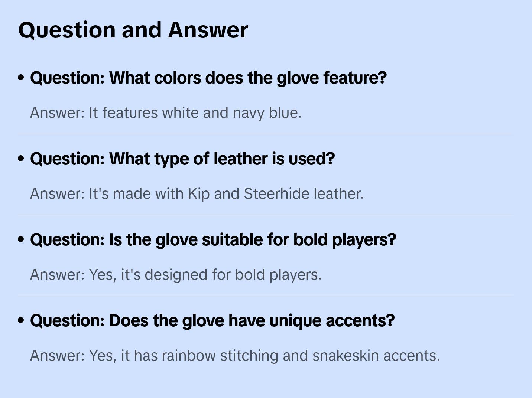This screenshot has height=398, width=532.
Task: Click the divider line below the colors answer
Action: tap(266, 134)
